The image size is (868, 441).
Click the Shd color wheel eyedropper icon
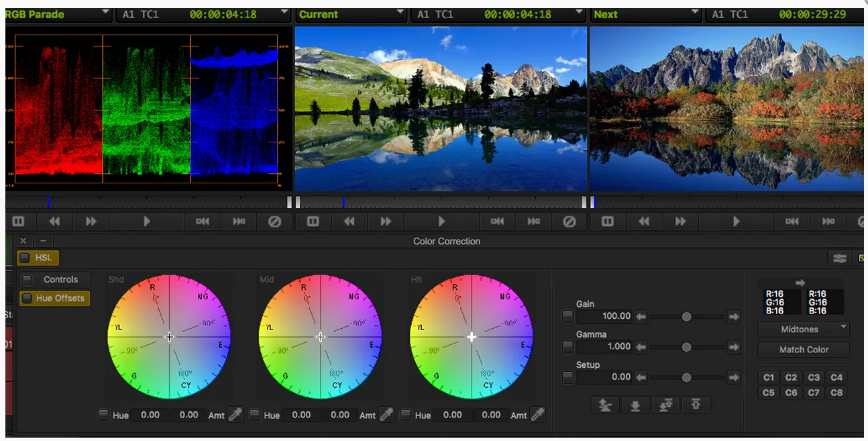(x=235, y=415)
